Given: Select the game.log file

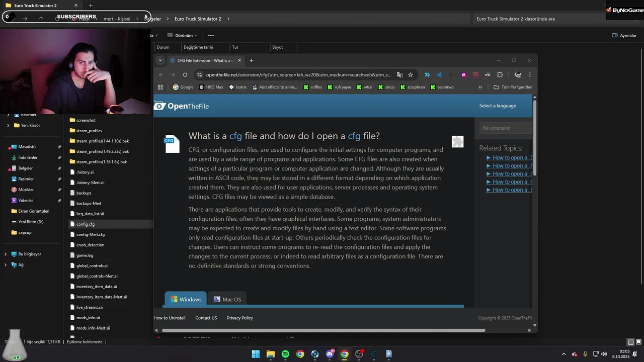Looking at the screenshot, I should coord(85,255).
